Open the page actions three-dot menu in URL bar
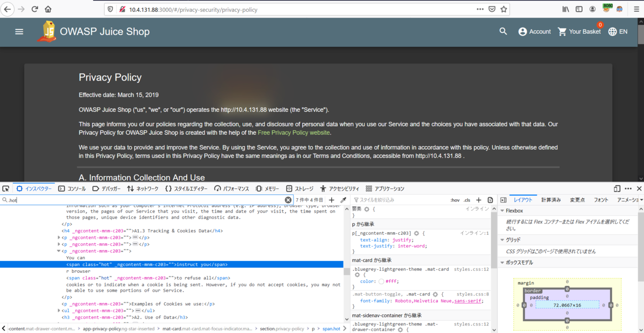 pyautogui.click(x=480, y=9)
